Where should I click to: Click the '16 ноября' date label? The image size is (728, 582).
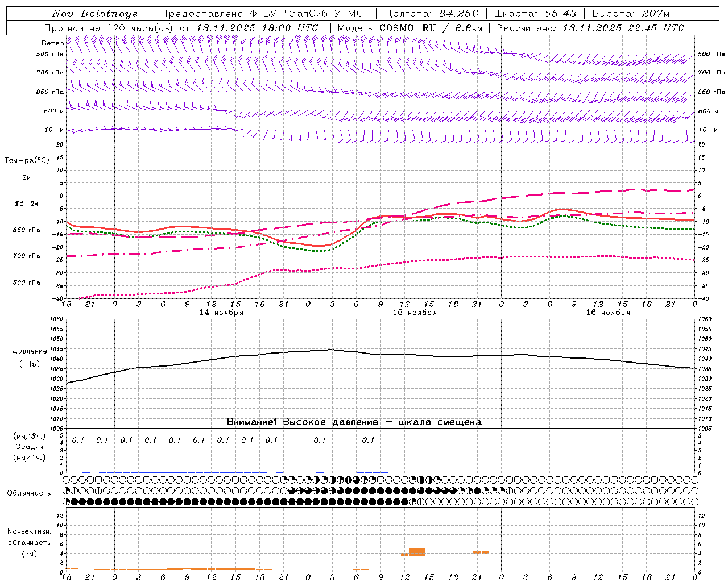click(608, 313)
